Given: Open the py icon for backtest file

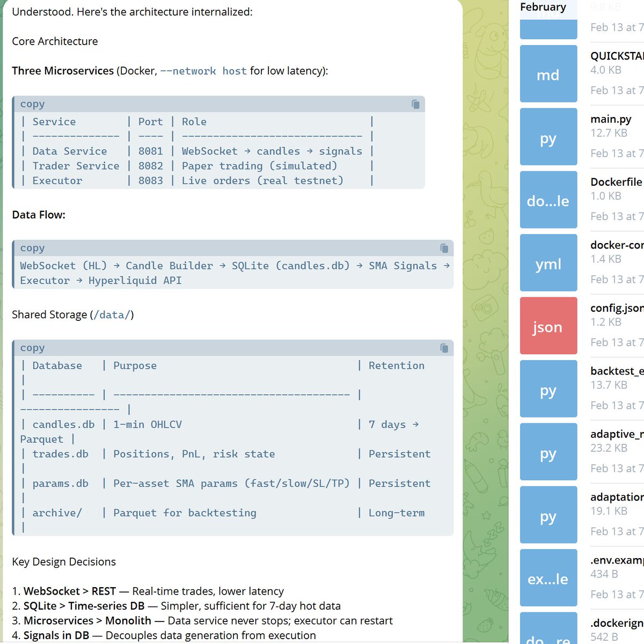Looking at the screenshot, I should tap(548, 389).
